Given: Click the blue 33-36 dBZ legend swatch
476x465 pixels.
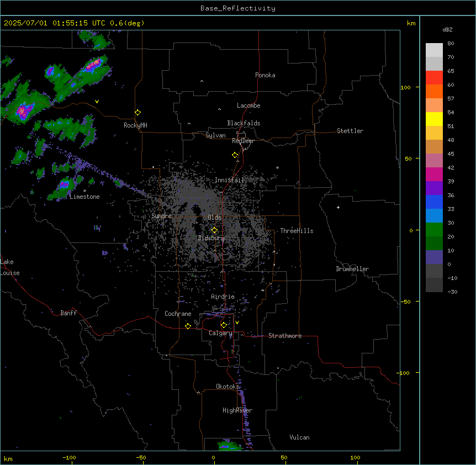Looking at the screenshot, I should click(434, 202).
